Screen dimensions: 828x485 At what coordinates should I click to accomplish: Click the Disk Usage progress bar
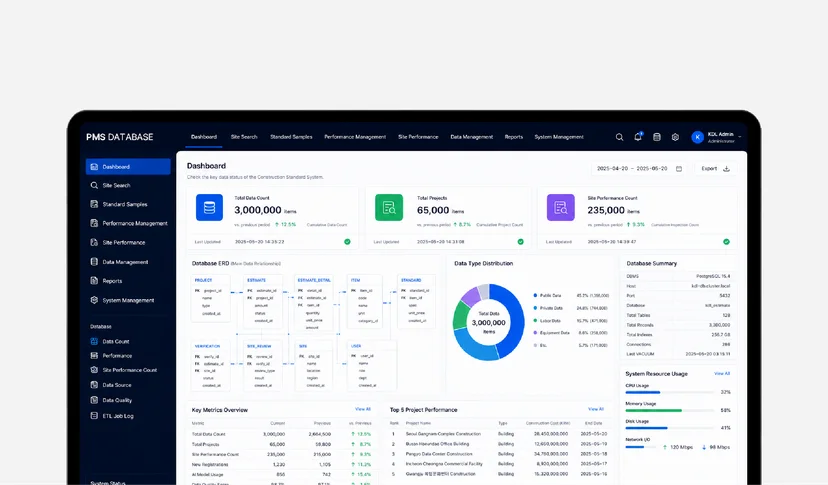tap(670, 428)
